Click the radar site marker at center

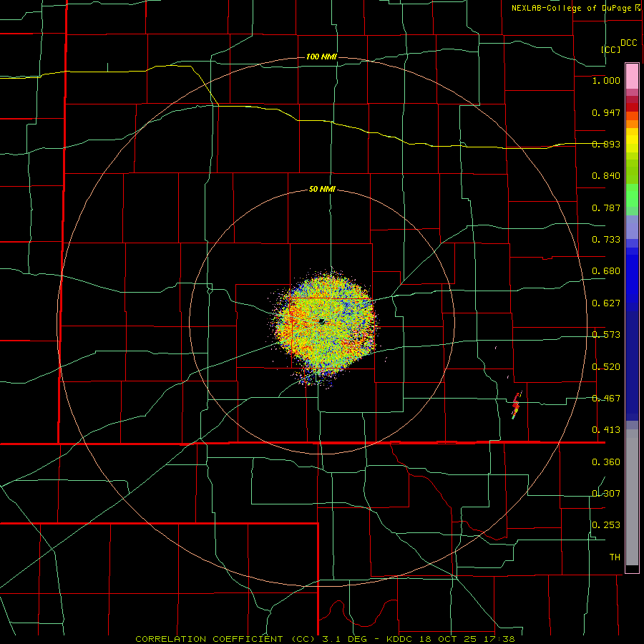[x=322, y=321]
